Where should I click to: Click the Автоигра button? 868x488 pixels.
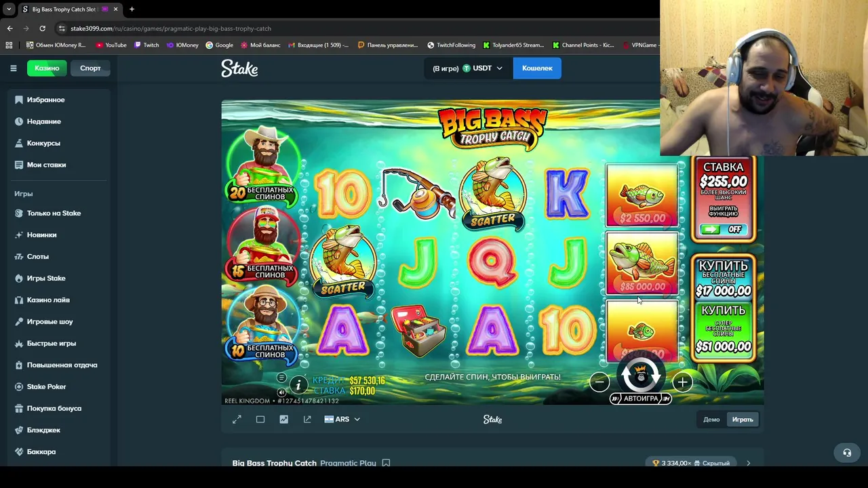(x=640, y=399)
